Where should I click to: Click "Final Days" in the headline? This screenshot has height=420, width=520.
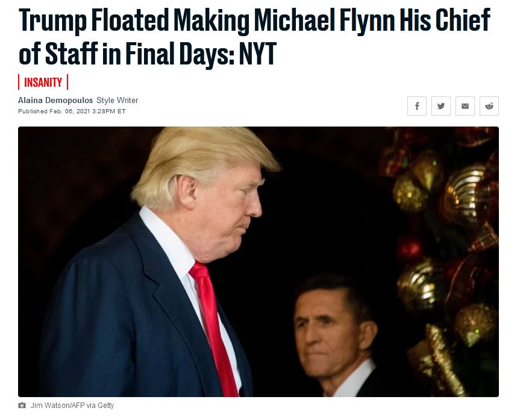(x=180, y=54)
